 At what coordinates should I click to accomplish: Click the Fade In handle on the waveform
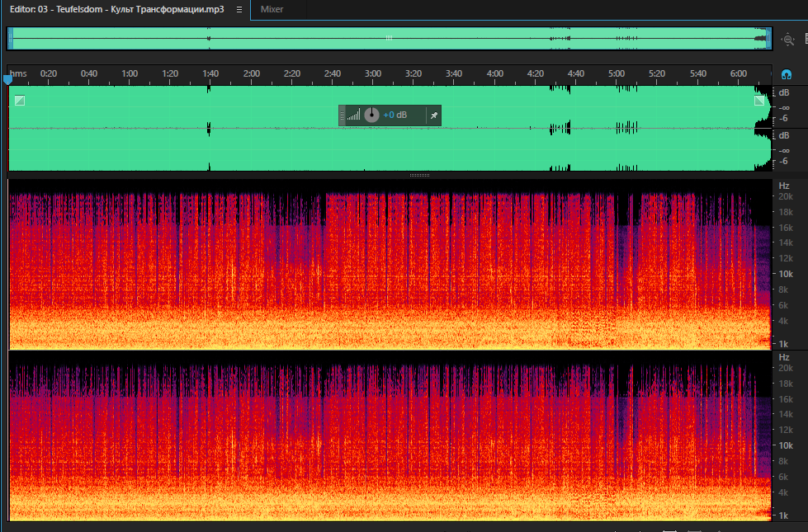coord(20,101)
